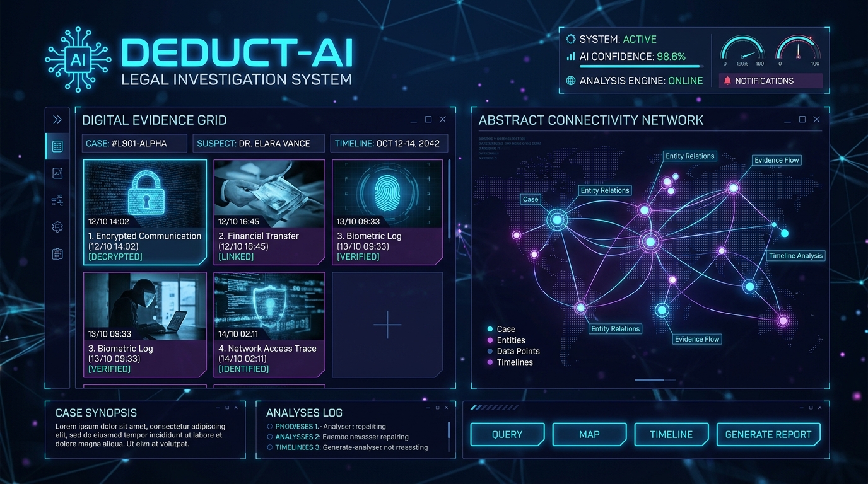Open the evidence grid sidebar icon
This screenshot has height=484, width=868.
(57, 146)
